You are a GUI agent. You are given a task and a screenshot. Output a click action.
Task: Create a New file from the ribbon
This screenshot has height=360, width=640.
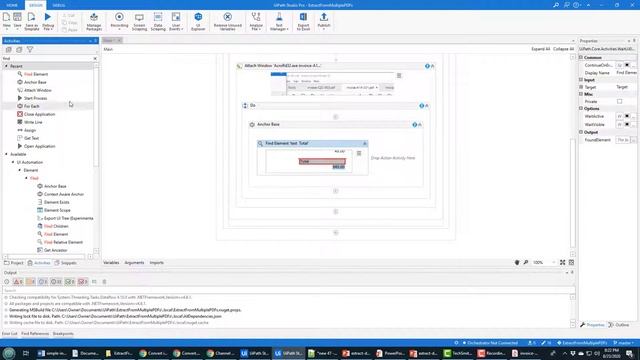[x=7, y=21]
